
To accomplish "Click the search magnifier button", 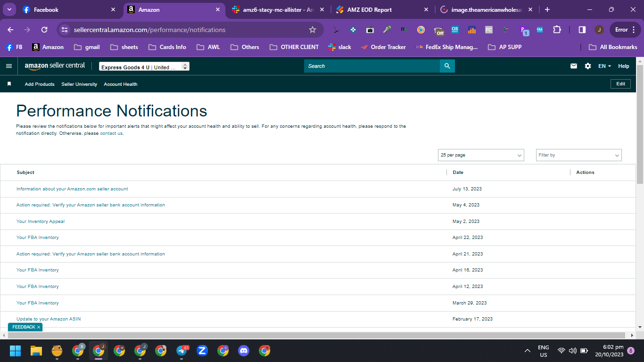I will pos(447,66).
